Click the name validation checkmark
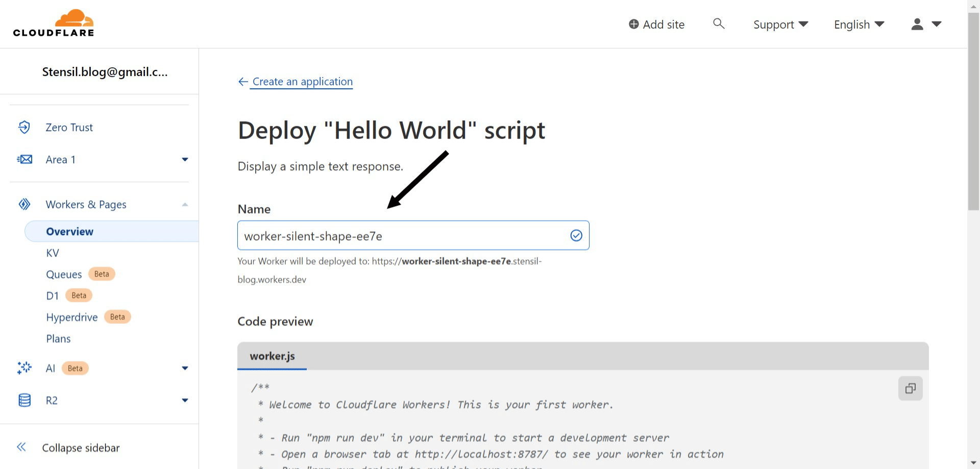Viewport: 980px width, 469px height. [576, 235]
